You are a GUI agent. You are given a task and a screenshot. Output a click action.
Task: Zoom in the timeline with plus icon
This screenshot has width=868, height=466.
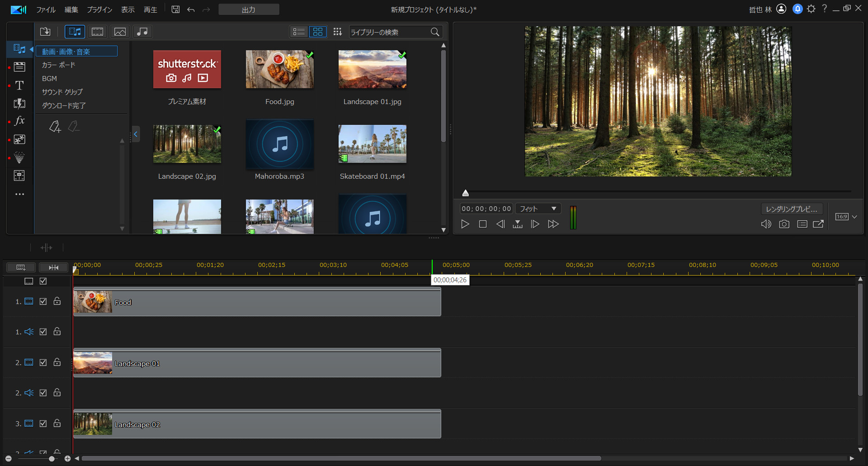click(67, 458)
